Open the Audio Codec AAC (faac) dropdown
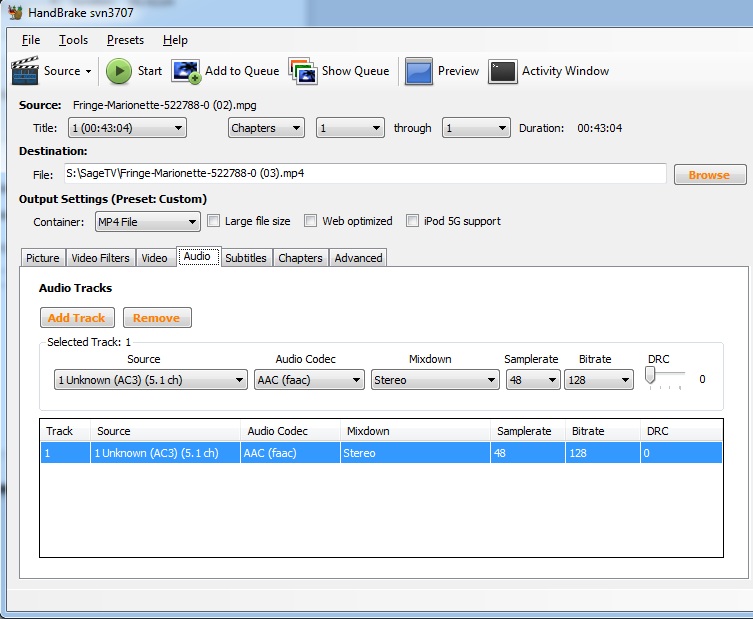753x619 pixels. click(x=309, y=380)
